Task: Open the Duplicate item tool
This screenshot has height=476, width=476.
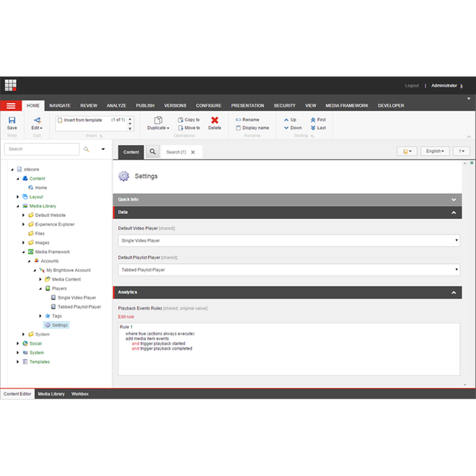Action: (x=158, y=120)
